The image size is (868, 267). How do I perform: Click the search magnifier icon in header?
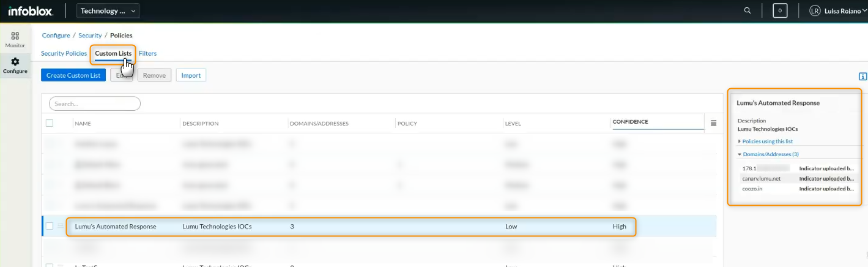(747, 10)
